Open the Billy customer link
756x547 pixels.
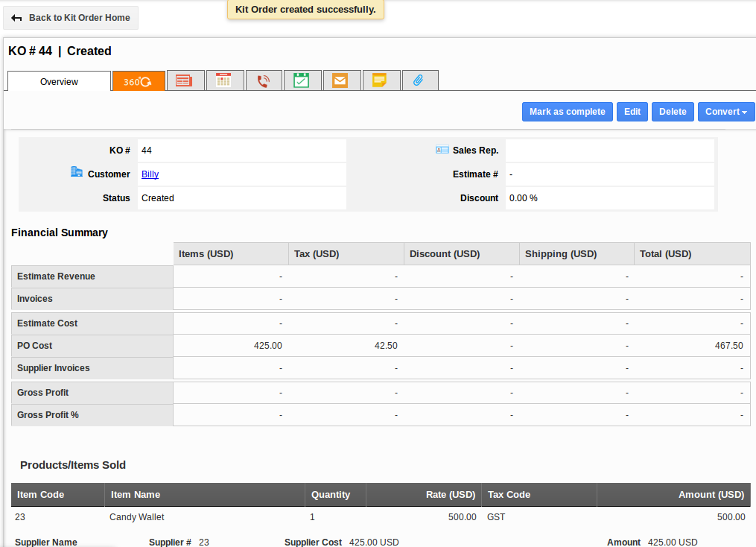pyautogui.click(x=149, y=174)
